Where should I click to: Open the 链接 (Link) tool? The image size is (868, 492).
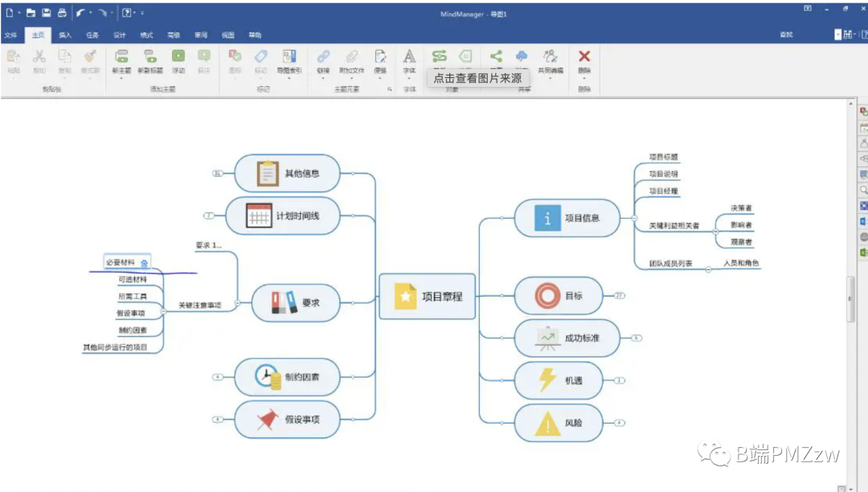(322, 57)
